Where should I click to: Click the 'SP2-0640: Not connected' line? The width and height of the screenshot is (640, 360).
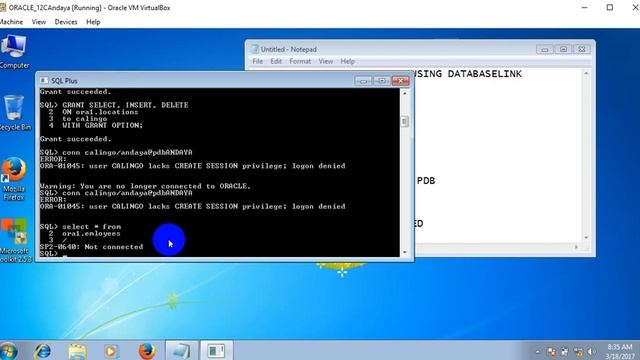(91, 247)
